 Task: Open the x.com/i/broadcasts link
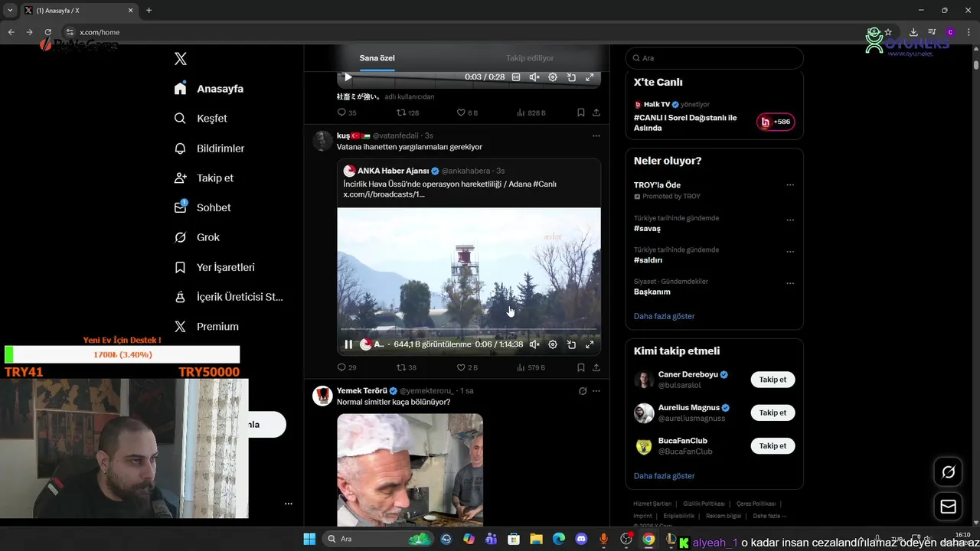384,194
